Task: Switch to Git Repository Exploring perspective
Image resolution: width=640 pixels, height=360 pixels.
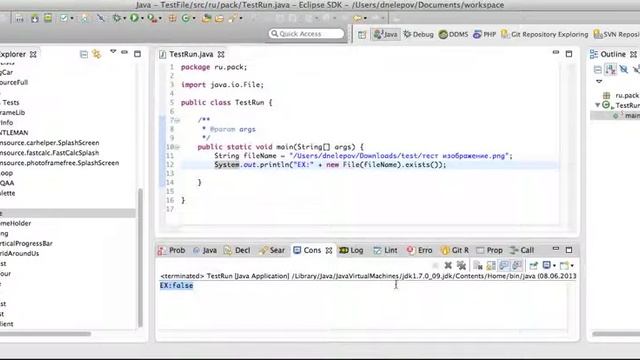Action: [544, 34]
